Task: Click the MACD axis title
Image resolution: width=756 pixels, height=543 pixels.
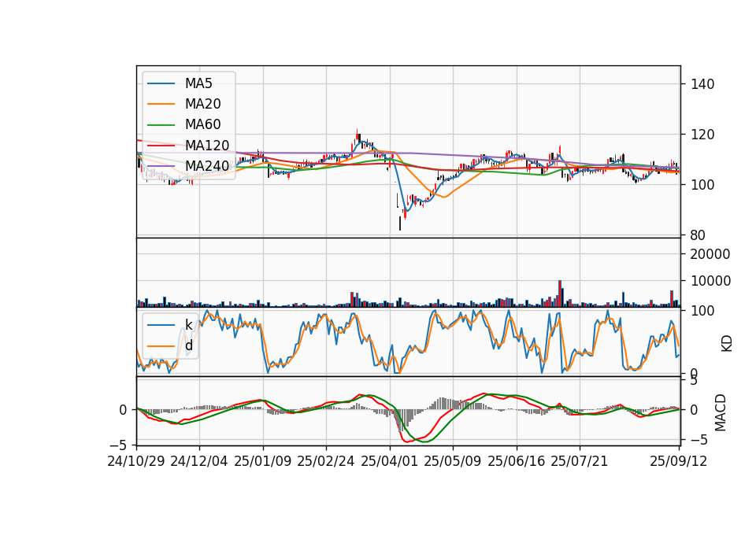Action: pyautogui.click(x=721, y=412)
